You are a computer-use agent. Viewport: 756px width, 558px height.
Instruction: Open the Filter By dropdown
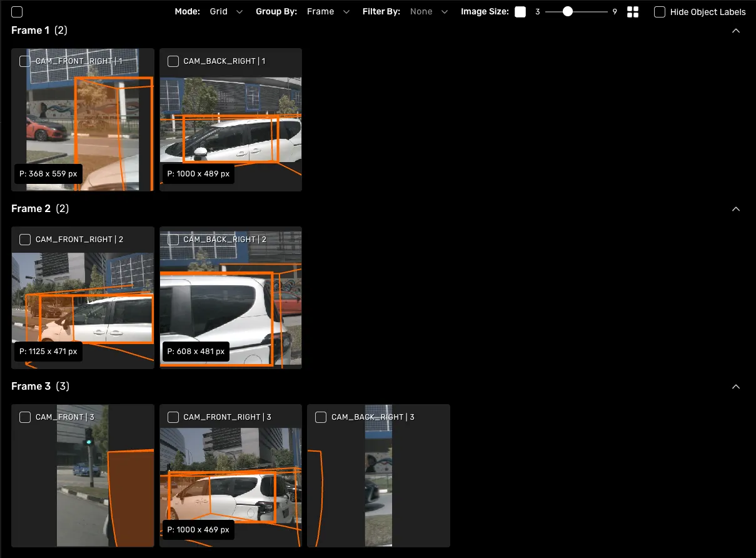(429, 12)
